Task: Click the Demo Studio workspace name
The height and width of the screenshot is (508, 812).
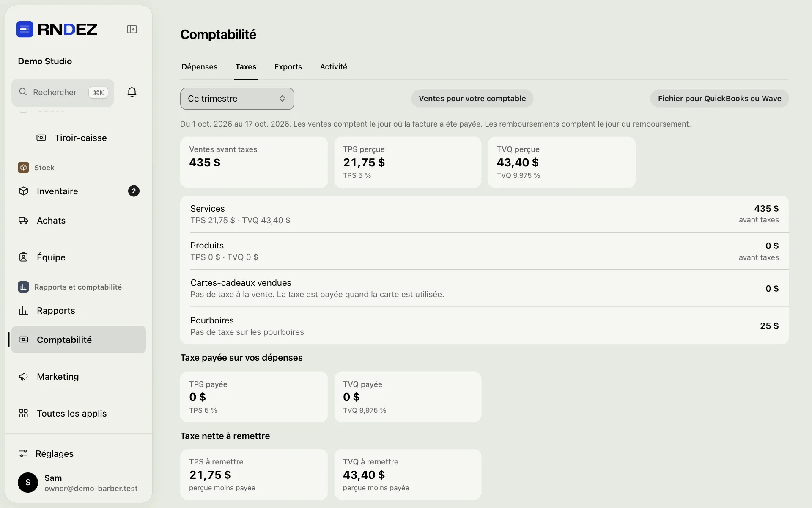Action: point(45,61)
